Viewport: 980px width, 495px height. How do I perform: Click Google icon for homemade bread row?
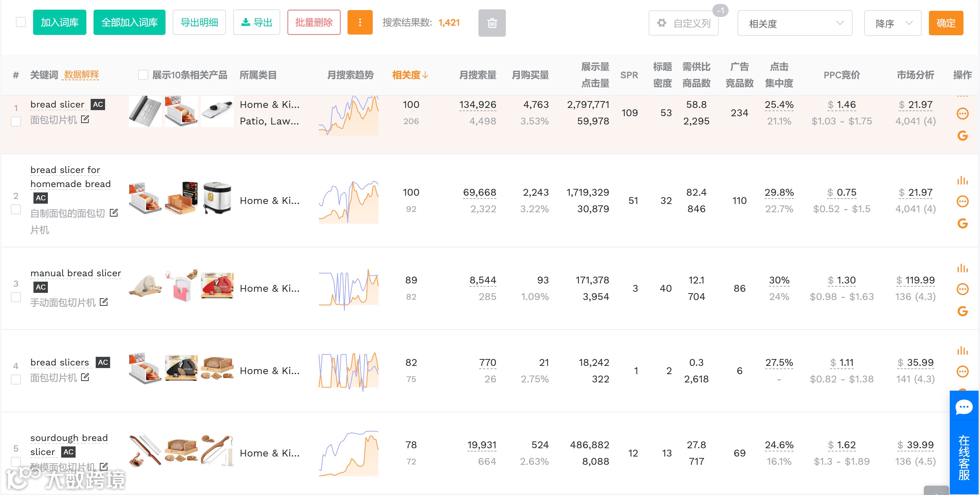(962, 224)
